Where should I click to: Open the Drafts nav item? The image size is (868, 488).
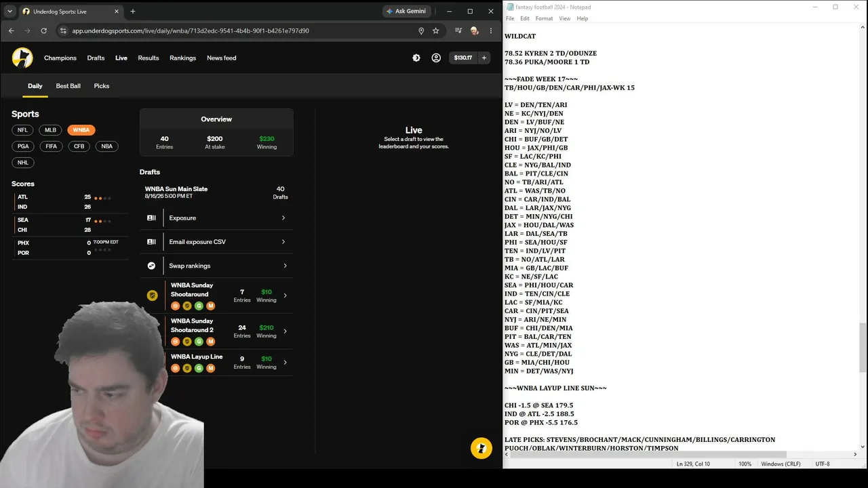(x=96, y=58)
